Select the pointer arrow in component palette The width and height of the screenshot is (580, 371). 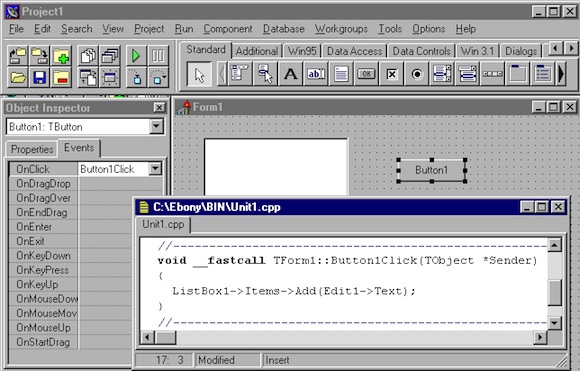click(199, 74)
